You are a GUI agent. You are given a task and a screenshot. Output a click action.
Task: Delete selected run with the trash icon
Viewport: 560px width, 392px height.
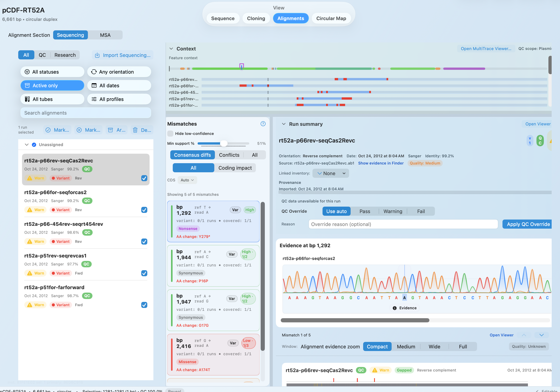[135, 130]
